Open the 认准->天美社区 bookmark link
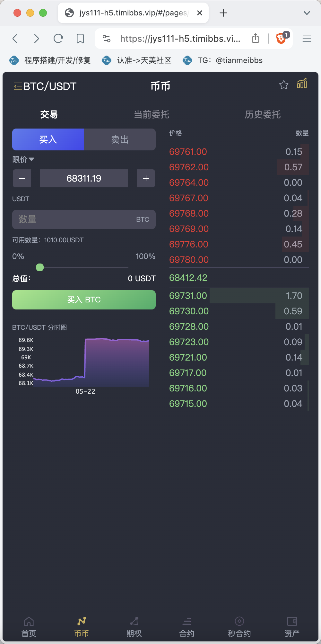 pos(144,60)
